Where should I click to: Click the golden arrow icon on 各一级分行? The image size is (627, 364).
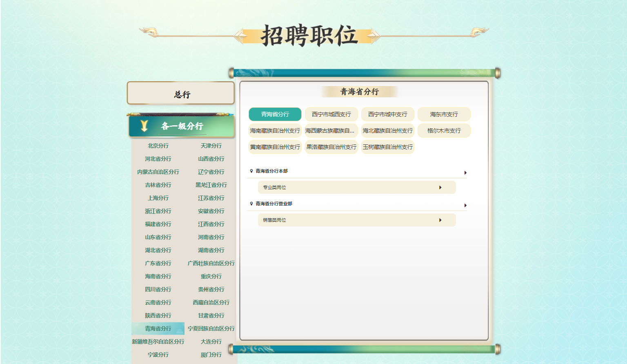point(144,126)
